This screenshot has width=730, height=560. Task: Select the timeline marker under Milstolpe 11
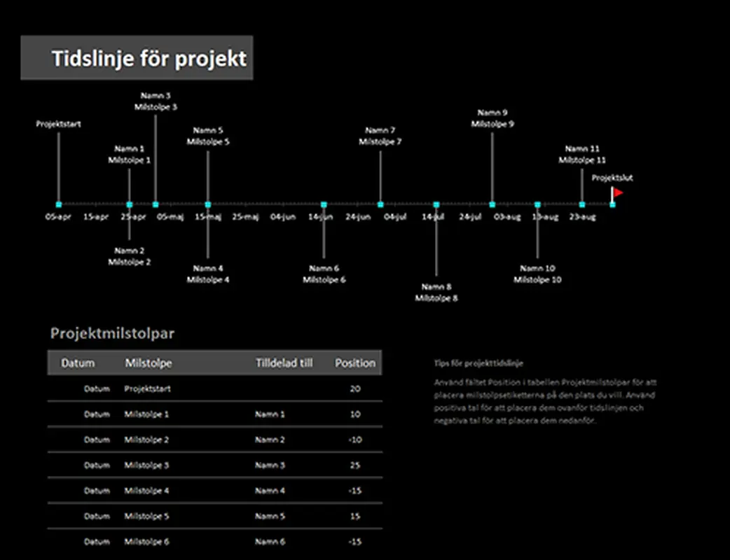click(582, 204)
